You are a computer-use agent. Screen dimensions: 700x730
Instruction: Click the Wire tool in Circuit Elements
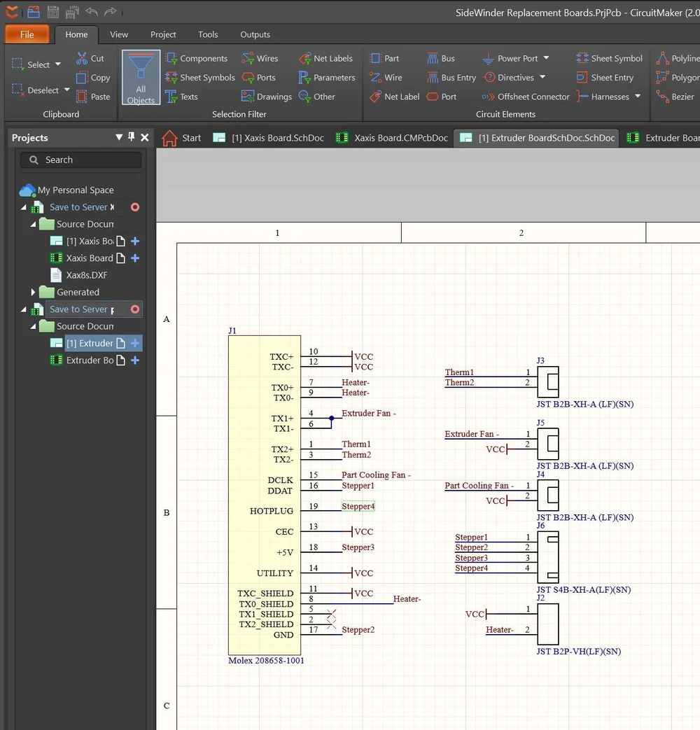pos(386,77)
